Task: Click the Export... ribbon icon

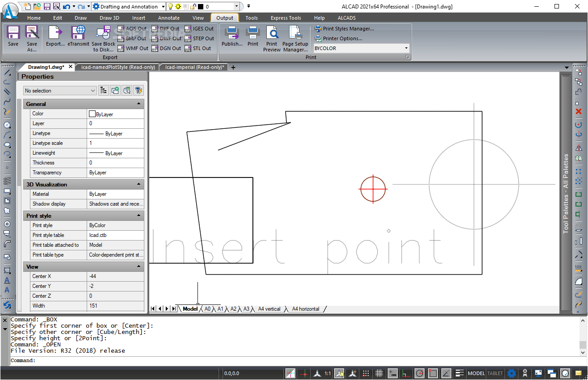Action: click(x=55, y=36)
